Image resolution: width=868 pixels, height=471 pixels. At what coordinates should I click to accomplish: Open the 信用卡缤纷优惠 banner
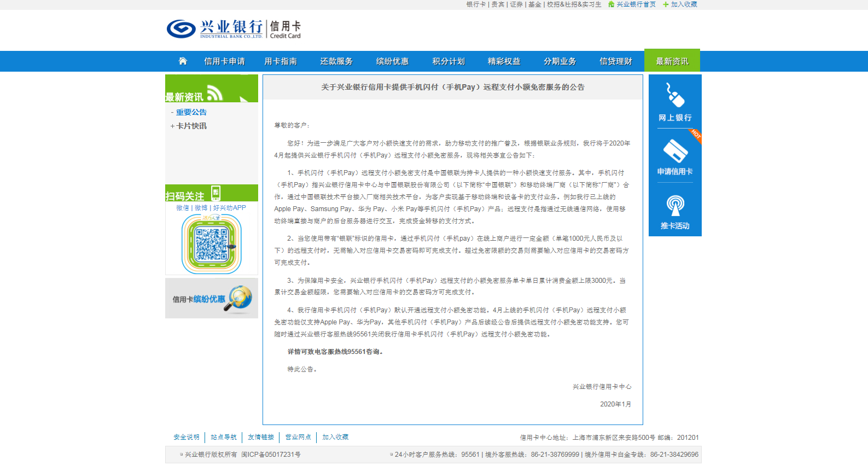(212, 298)
